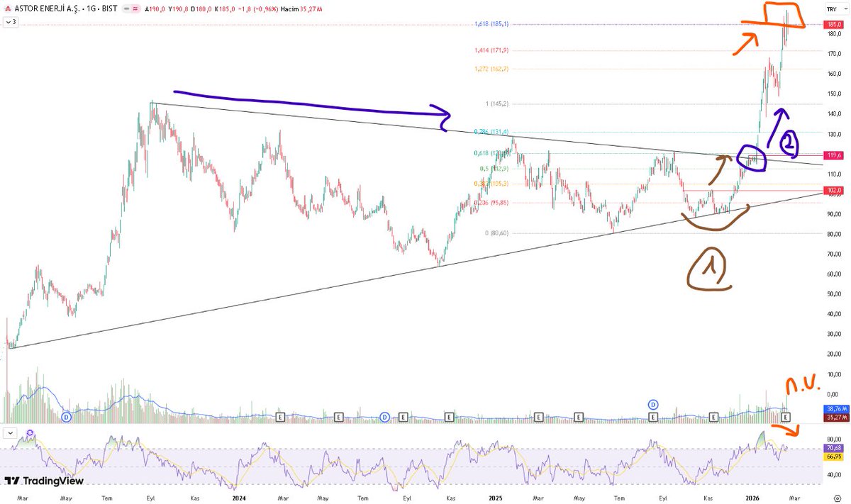Click the 30,0 tick on price axis
Image resolution: width=851 pixels, height=504 pixels.
pyautogui.click(x=833, y=334)
